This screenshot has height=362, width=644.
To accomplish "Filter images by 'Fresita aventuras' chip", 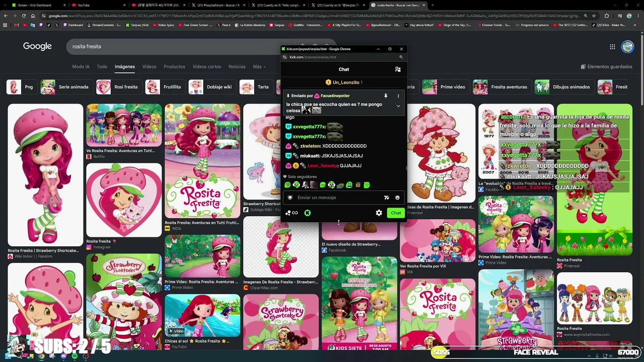I will [x=502, y=87].
